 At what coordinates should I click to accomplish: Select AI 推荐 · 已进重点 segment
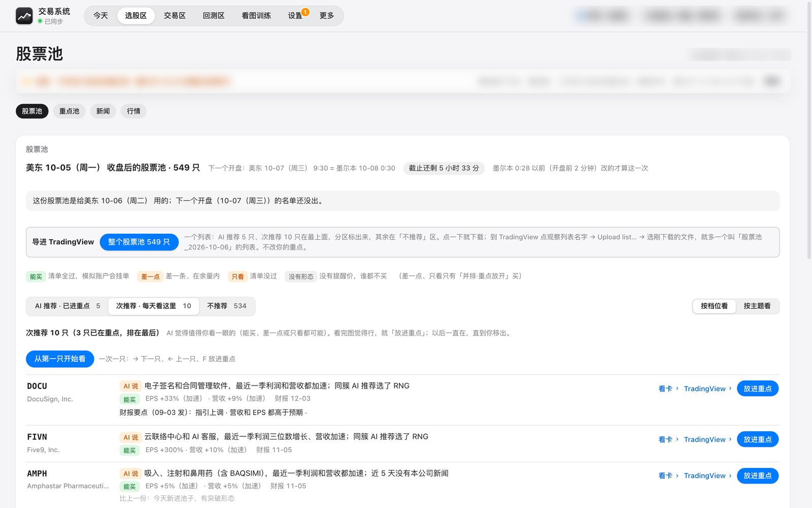click(x=67, y=306)
